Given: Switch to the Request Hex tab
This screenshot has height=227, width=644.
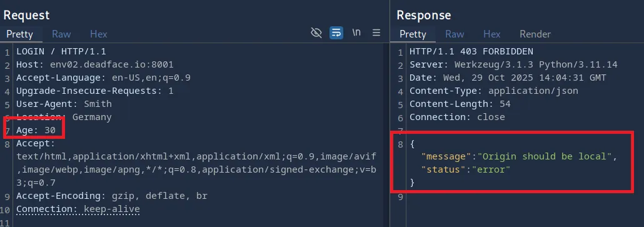Looking at the screenshot, I should [x=99, y=34].
